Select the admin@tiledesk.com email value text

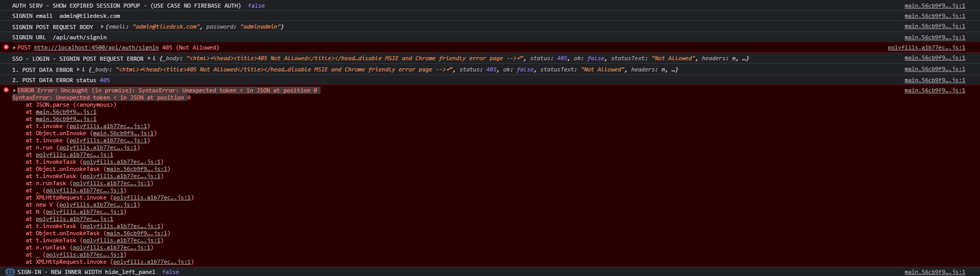click(x=90, y=16)
